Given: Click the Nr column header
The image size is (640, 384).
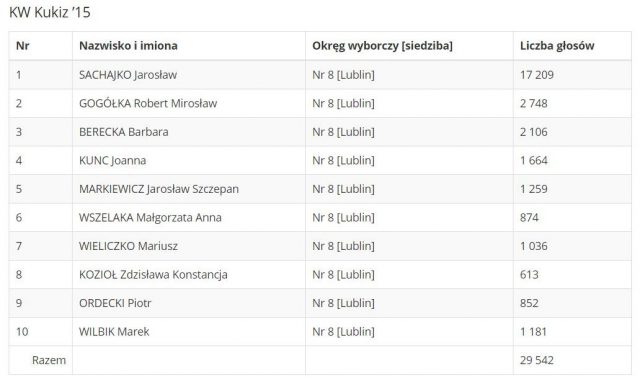Looking at the screenshot, I should click(22, 46).
